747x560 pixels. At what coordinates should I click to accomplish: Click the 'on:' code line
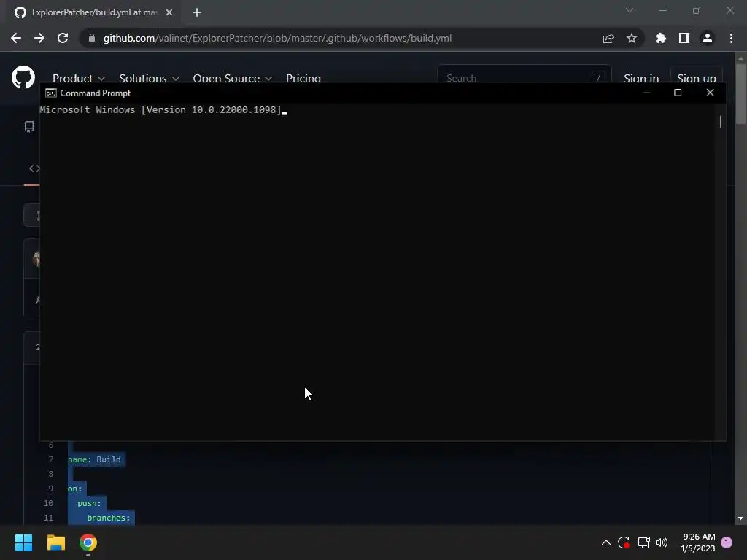tap(75, 489)
